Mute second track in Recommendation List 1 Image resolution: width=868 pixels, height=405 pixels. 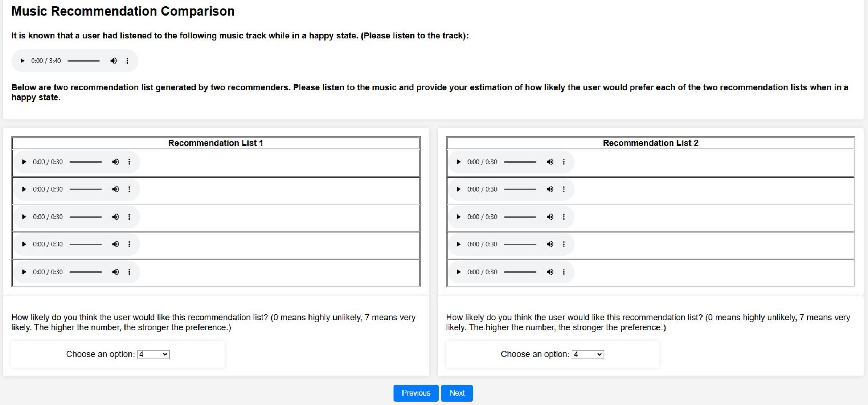(115, 189)
